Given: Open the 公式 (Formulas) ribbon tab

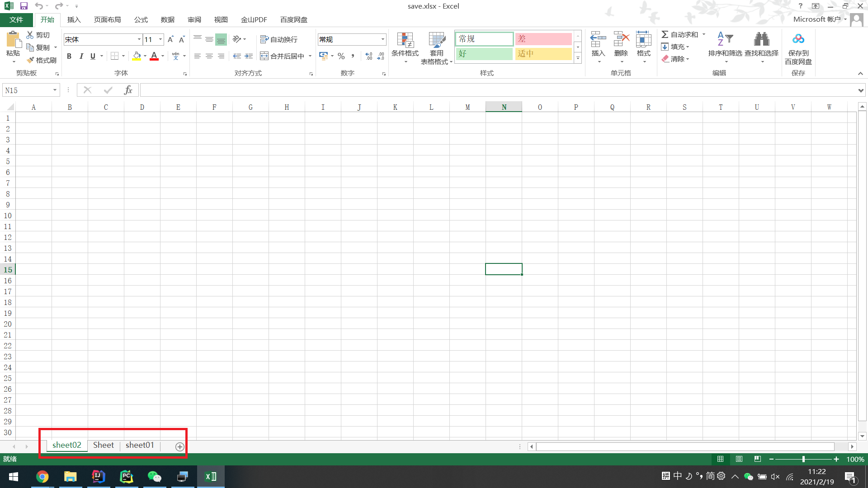Looking at the screenshot, I should coord(141,19).
